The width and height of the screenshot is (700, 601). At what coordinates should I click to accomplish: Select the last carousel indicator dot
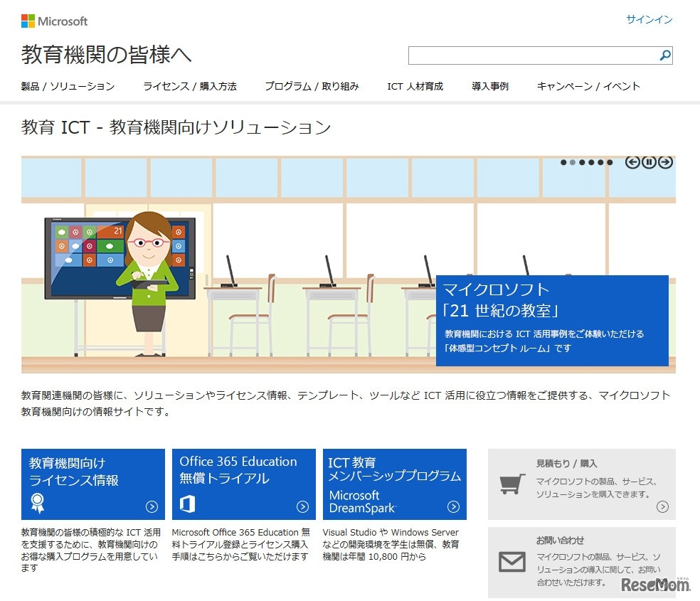(610, 162)
